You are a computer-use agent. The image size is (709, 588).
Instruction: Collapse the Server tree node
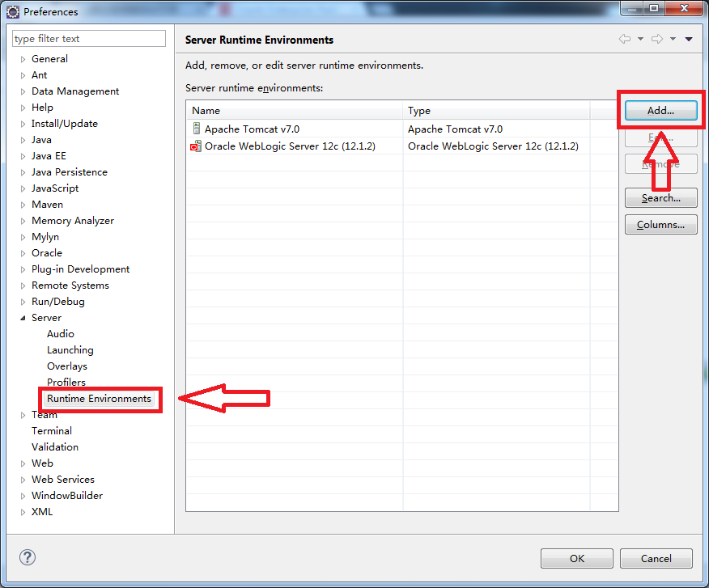coord(23,318)
